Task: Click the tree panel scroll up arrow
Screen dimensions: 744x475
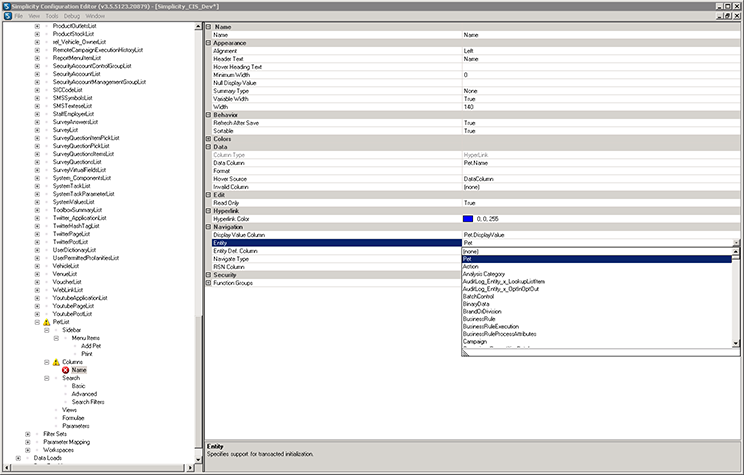Action: coord(198,27)
